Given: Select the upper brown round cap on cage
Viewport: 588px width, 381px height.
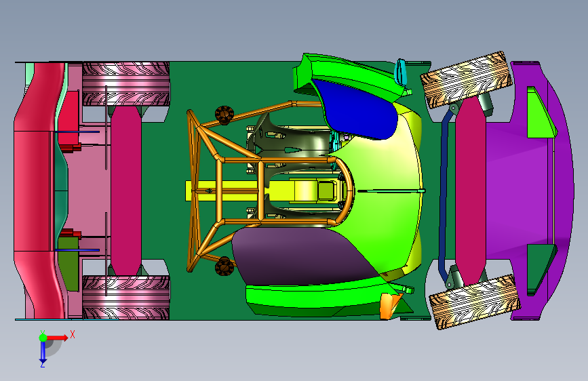Looking at the screenshot, I should point(224,115).
